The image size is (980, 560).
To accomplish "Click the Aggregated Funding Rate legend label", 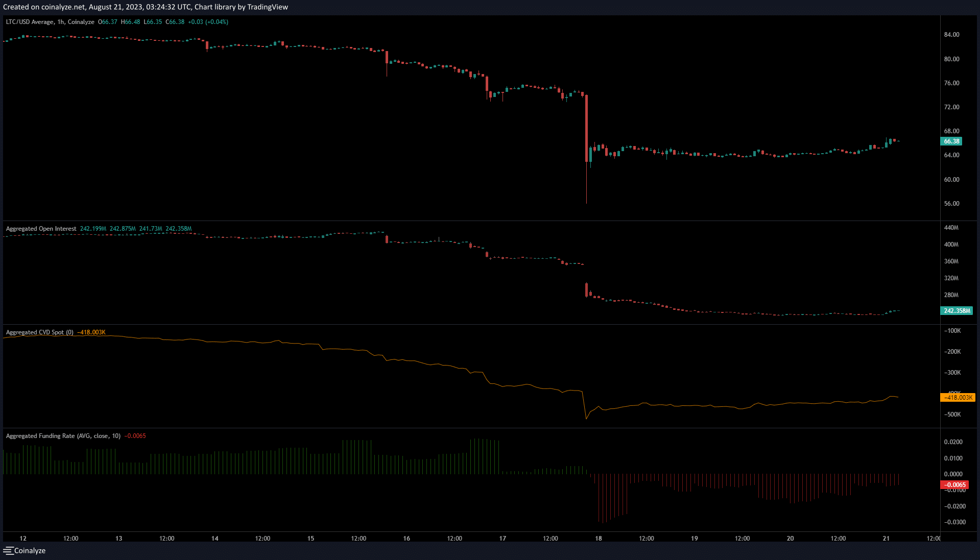I will tap(63, 436).
